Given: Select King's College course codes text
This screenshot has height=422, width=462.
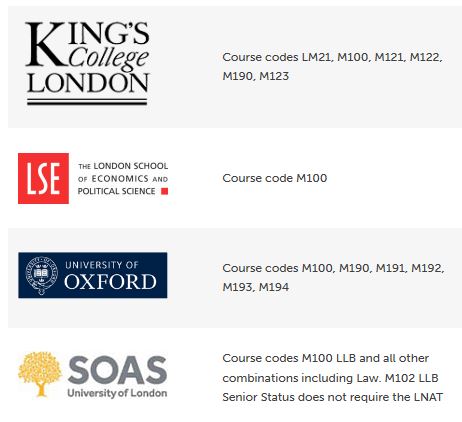Looking at the screenshot, I should 332,67.
